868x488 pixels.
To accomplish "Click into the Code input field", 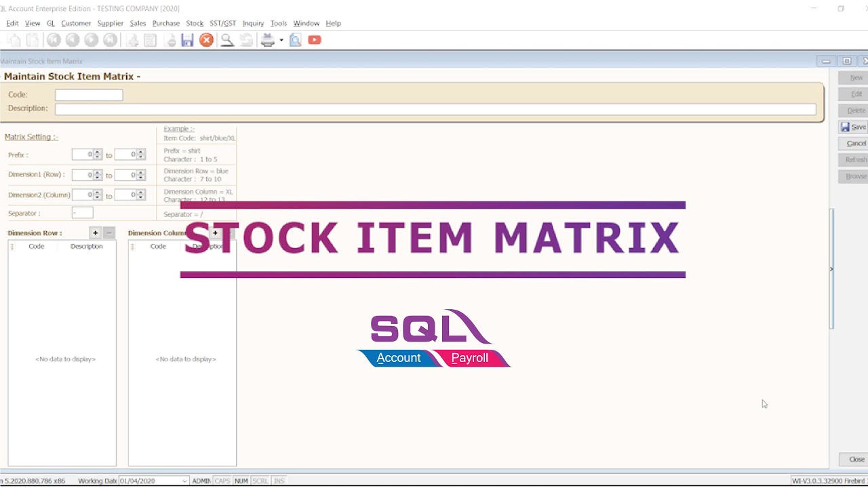I will tap(89, 95).
